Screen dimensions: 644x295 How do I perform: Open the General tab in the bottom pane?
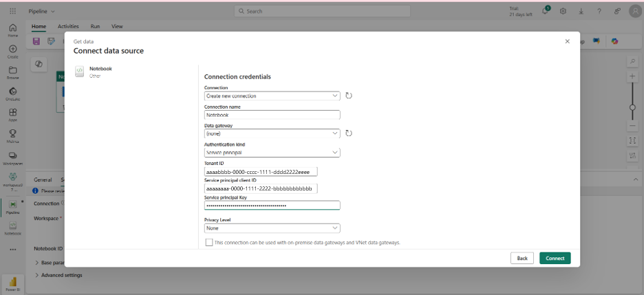(43, 179)
